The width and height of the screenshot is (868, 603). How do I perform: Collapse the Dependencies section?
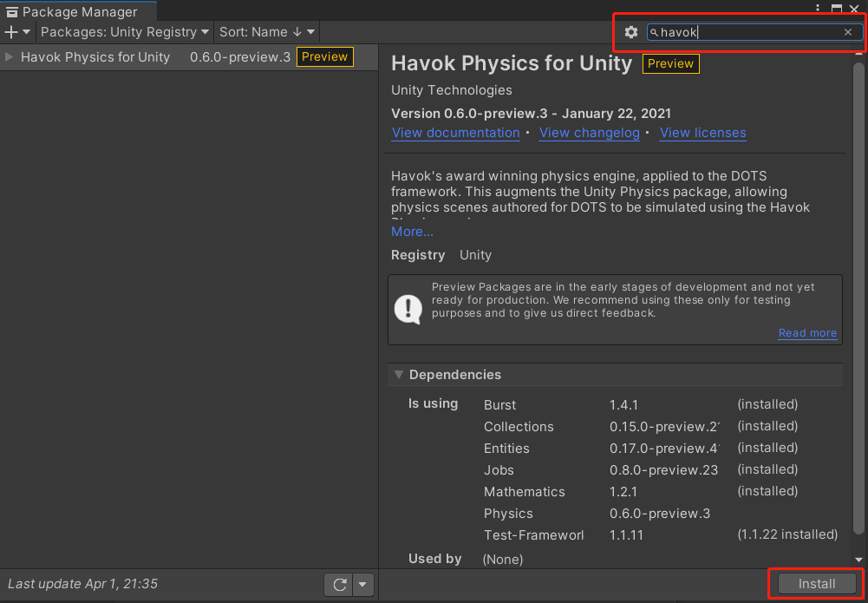tap(399, 375)
